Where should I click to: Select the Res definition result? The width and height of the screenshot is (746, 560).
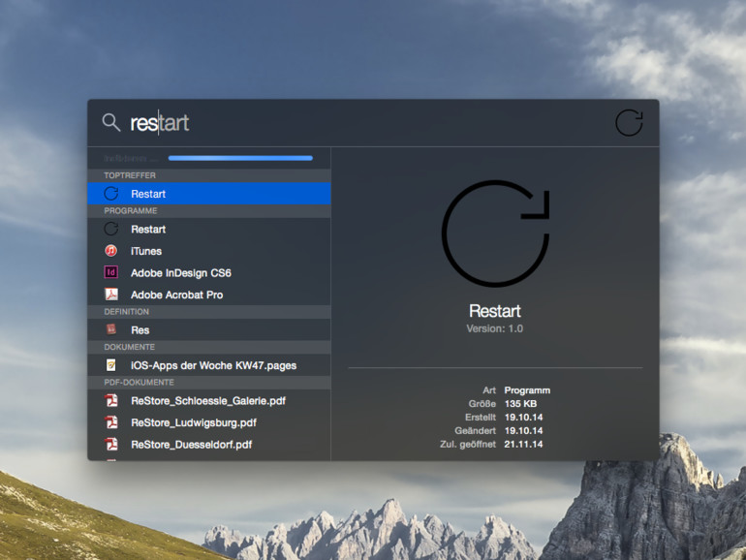point(209,329)
